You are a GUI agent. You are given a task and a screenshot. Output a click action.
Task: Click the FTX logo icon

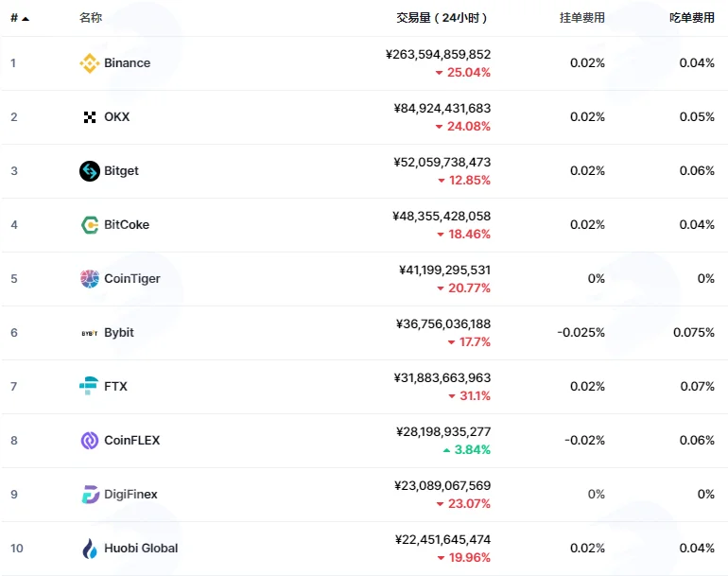tap(89, 386)
